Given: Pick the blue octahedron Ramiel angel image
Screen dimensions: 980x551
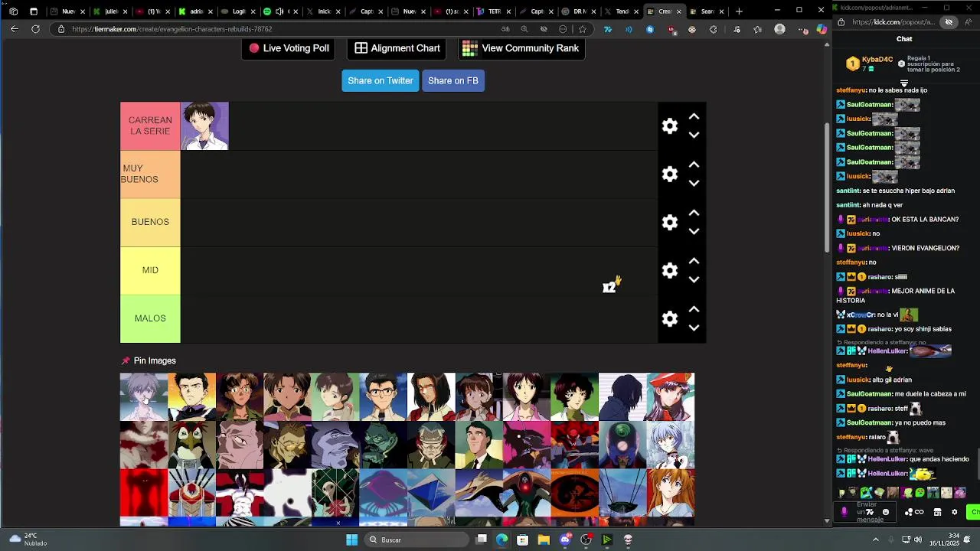Looking at the screenshot, I should [x=431, y=493].
